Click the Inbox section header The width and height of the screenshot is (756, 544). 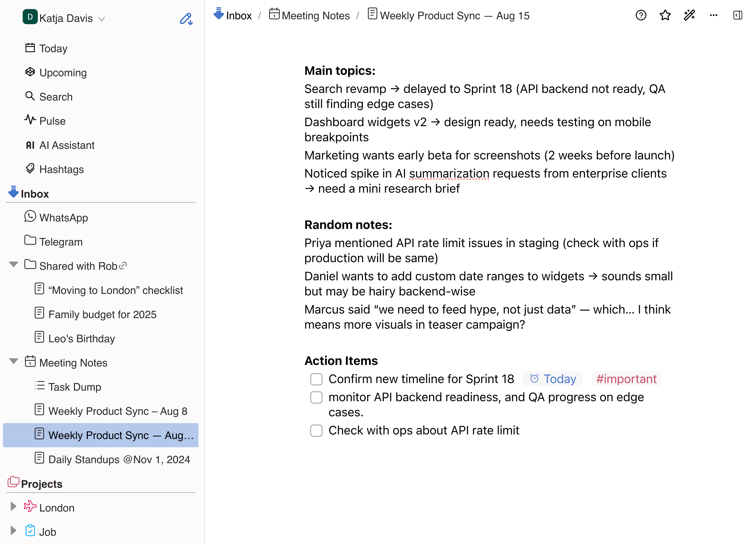[x=35, y=194]
